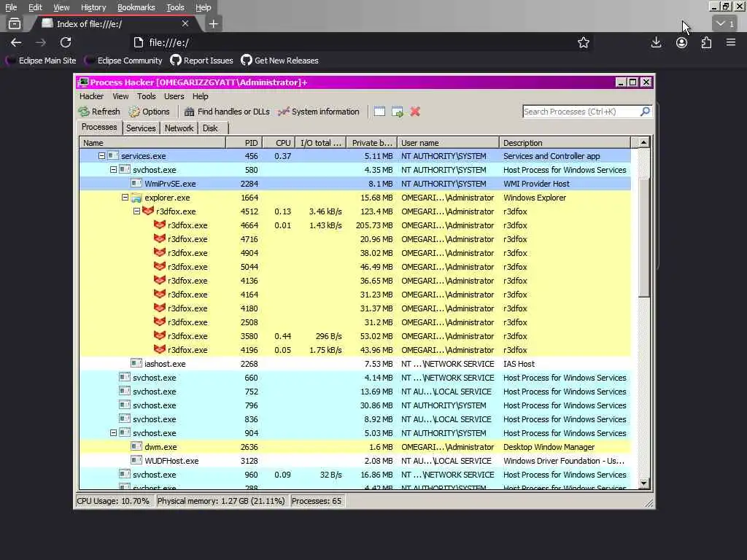Image resolution: width=747 pixels, height=560 pixels.
Task: Go back in the browser
Action: coord(16,42)
